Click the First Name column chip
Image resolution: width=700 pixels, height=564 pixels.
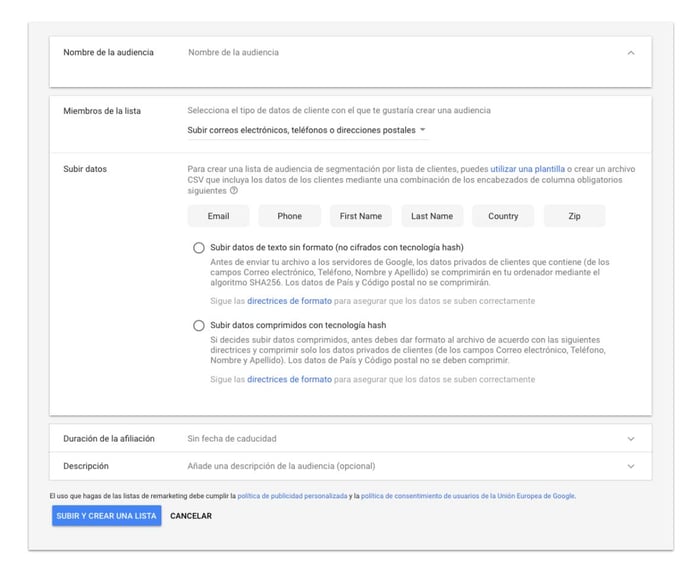361,216
